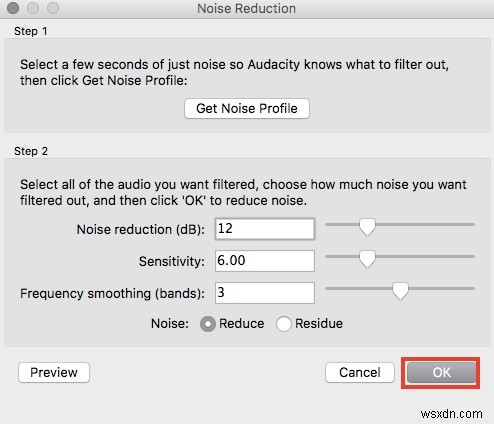The image size is (494, 424).
Task: Select the Reduce noise radio option
Action: (x=208, y=324)
